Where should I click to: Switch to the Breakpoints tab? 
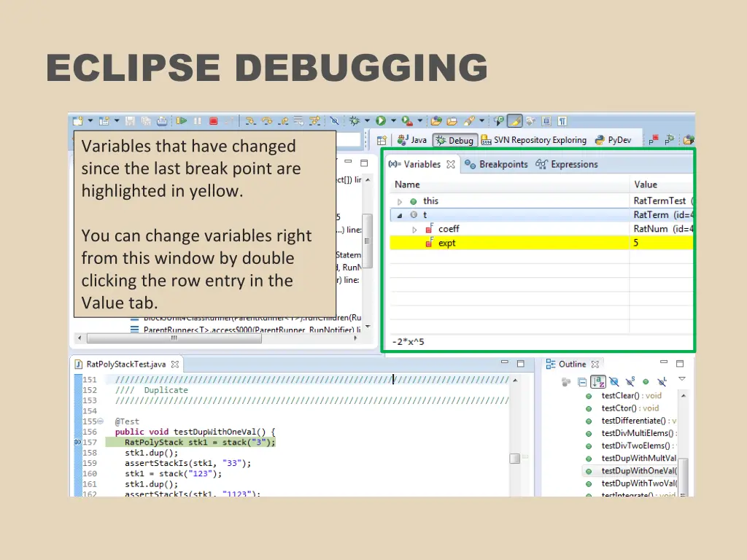[502, 164]
